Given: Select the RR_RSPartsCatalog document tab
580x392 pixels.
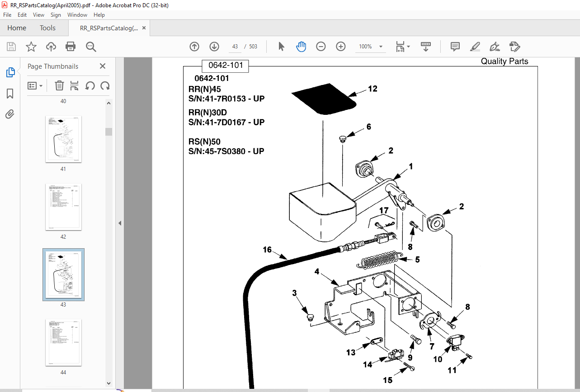Looking at the screenshot, I should pos(109,28).
